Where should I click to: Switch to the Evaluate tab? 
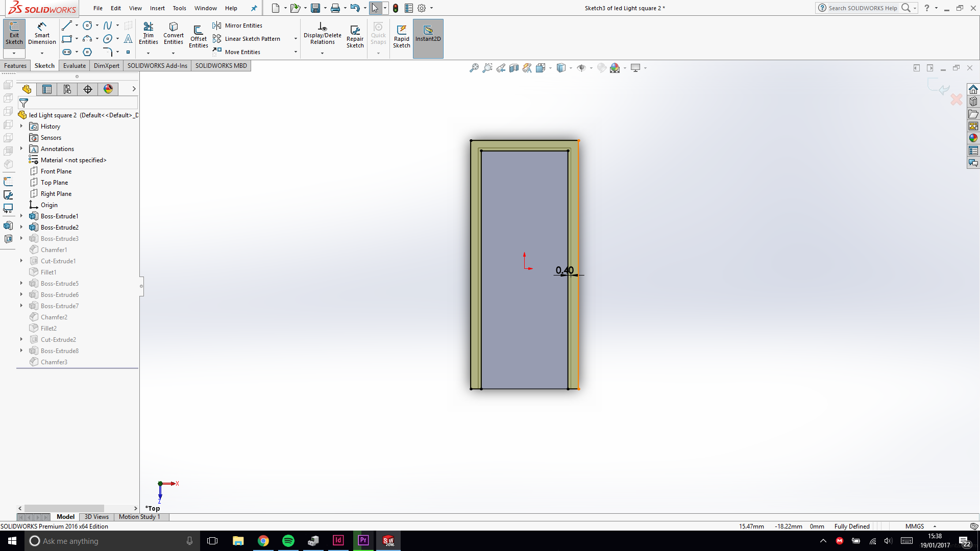(x=75, y=66)
